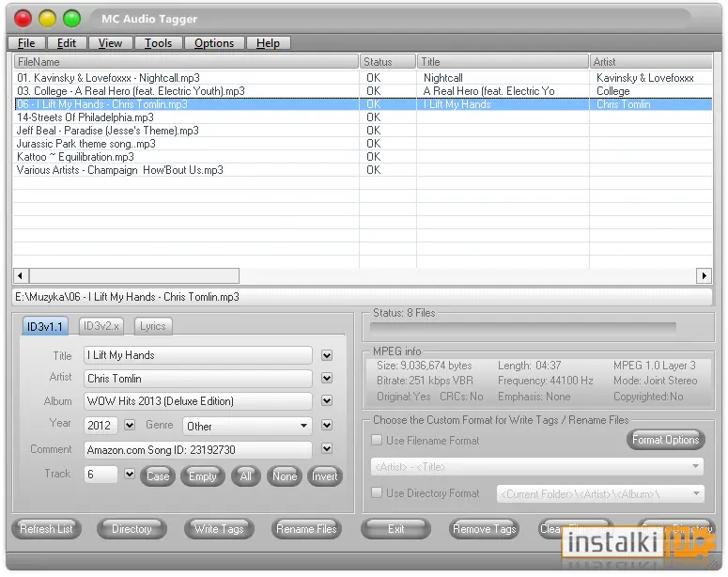Click the horizontal scrollbar thumb of file list

134,276
